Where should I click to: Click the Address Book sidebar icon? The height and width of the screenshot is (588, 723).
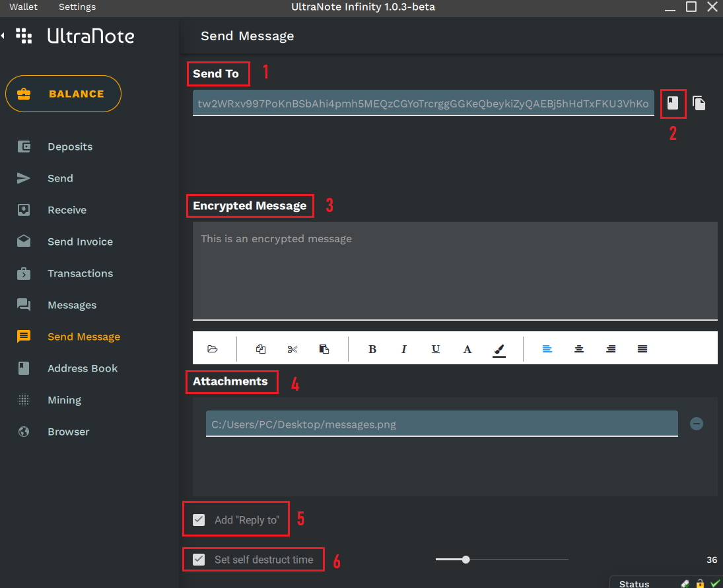click(x=24, y=368)
